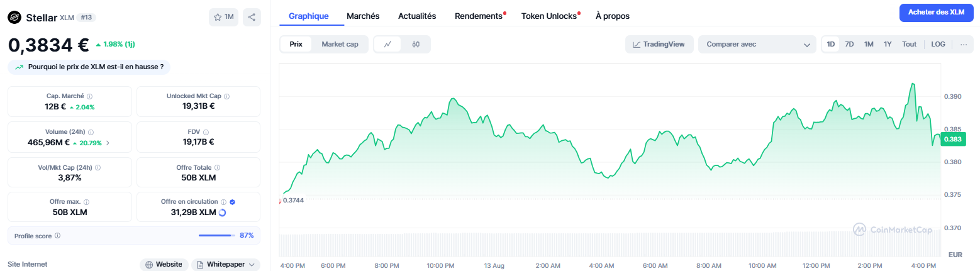980x271 pixels.
Task: Select Market cap chart toggle
Action: (340, 44)
